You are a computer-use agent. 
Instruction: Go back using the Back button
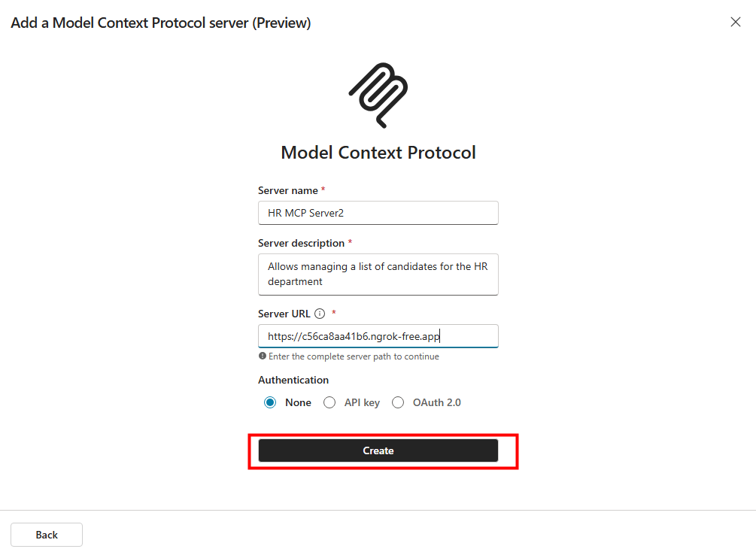pos(47,535)
